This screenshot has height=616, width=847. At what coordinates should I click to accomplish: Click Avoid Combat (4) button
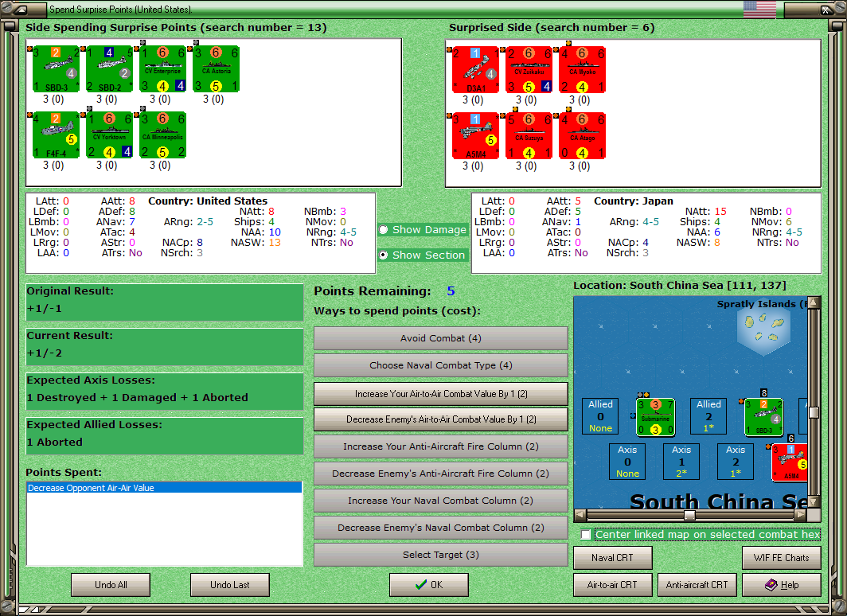[x=441, y=338]
